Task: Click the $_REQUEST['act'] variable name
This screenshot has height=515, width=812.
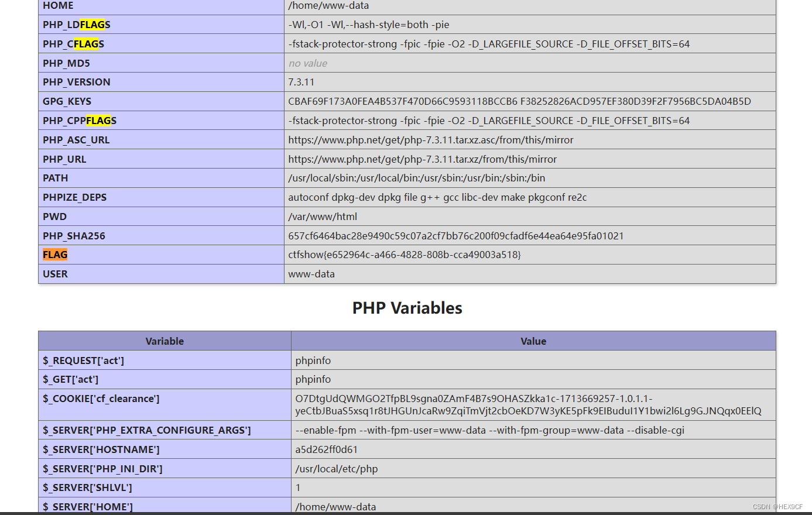Action: click(84, 360)
